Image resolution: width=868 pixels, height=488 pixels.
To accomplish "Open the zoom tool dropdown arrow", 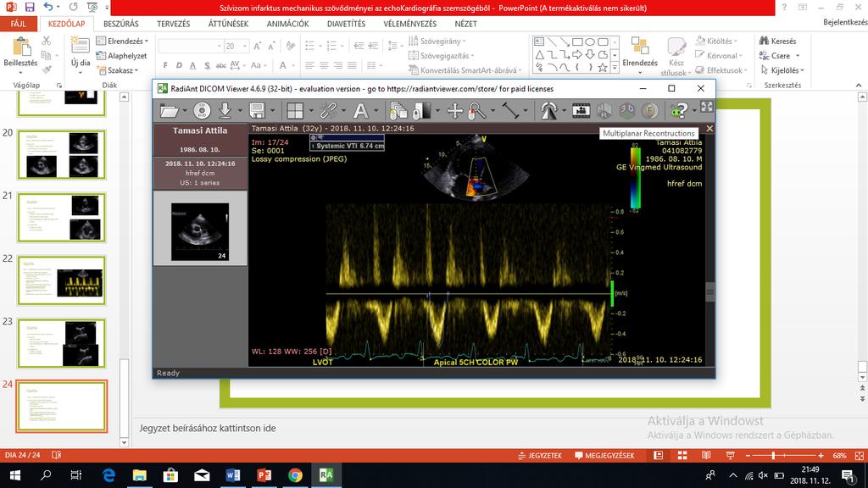I will [x=492, y=111].
